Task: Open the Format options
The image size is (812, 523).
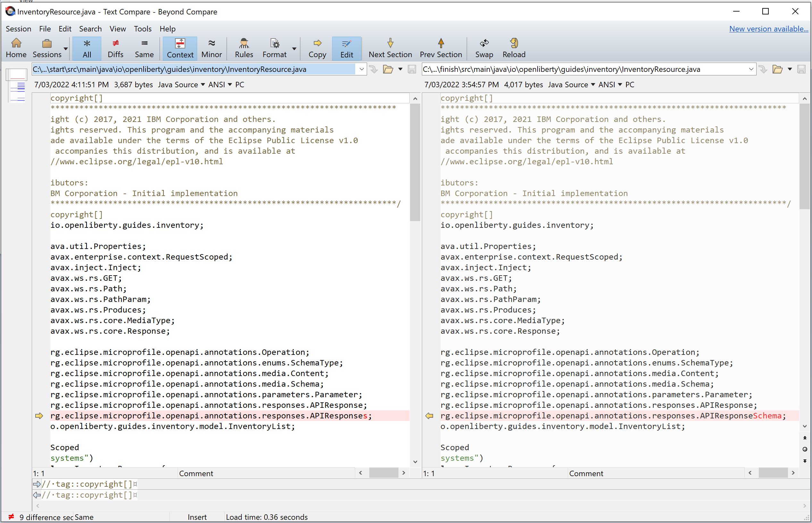Action: [x=274, y=47]
